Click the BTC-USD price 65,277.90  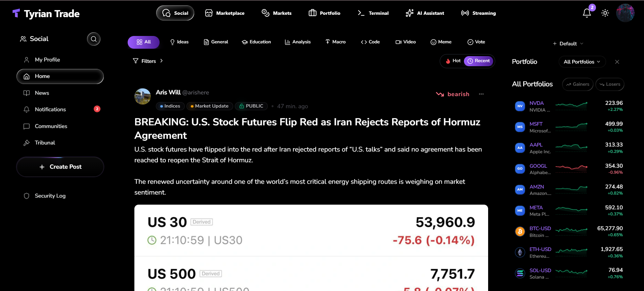[x=610, y=228]
